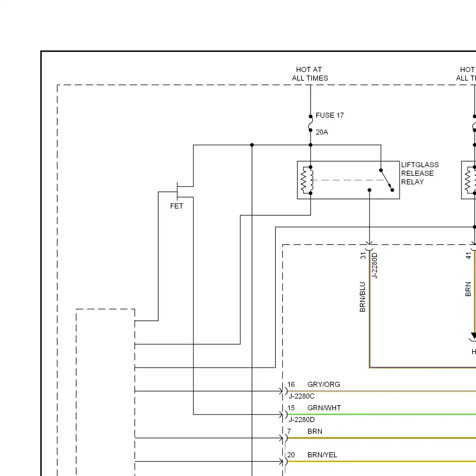The image size is (476, 476).
Task: Click the gray GRY/ORG wire line
Action: coord(381,391)
